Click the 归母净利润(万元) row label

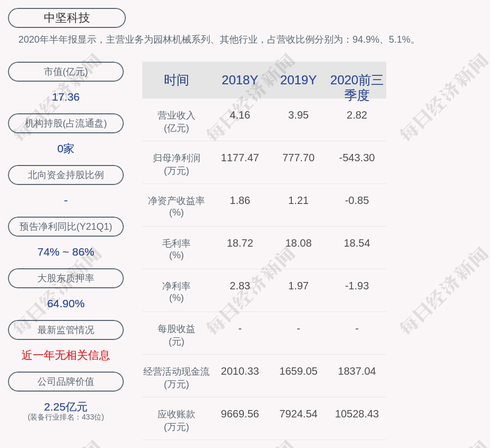coord(177,164)
